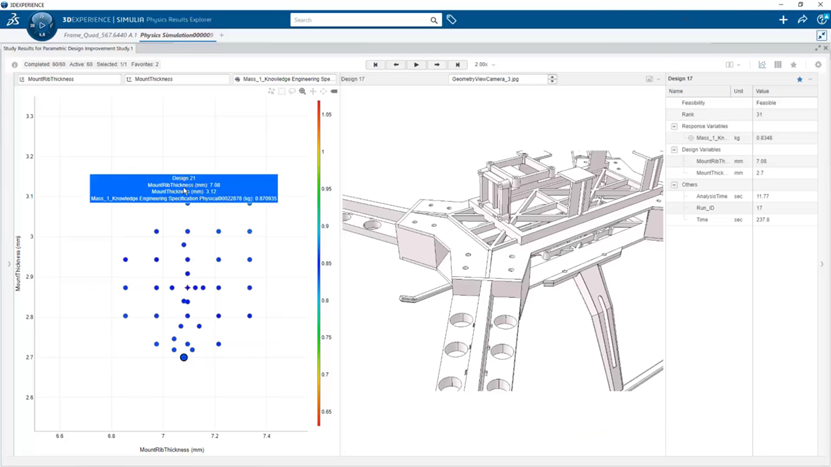Expand the right side panel chevron

point(822,263)
